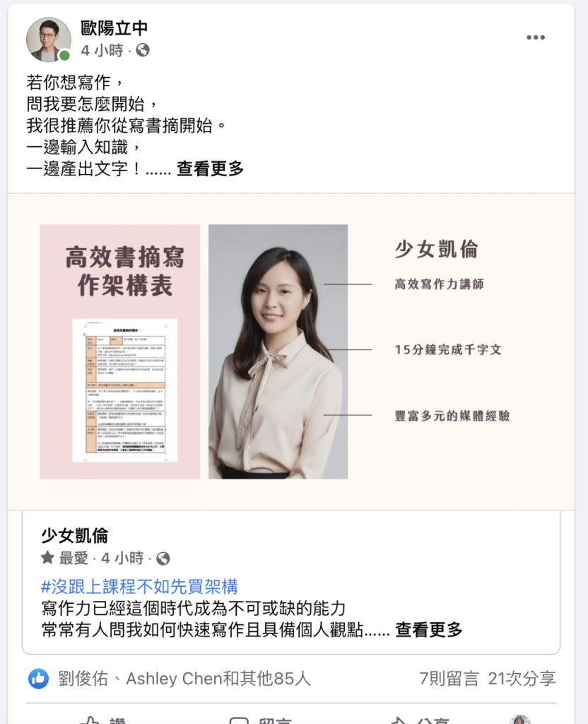Click the blue thumbs-up reaction icon
Viewport: 588px width, 724px height.
[38, 678]
